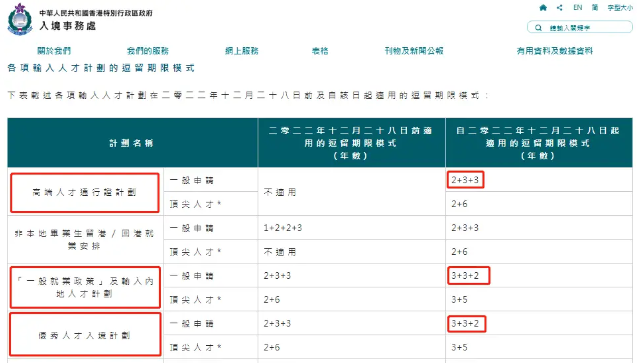Click the Immigration Department emblem logo
The width and height of the screenshot is (637, 363).
[x=20, y=19]
